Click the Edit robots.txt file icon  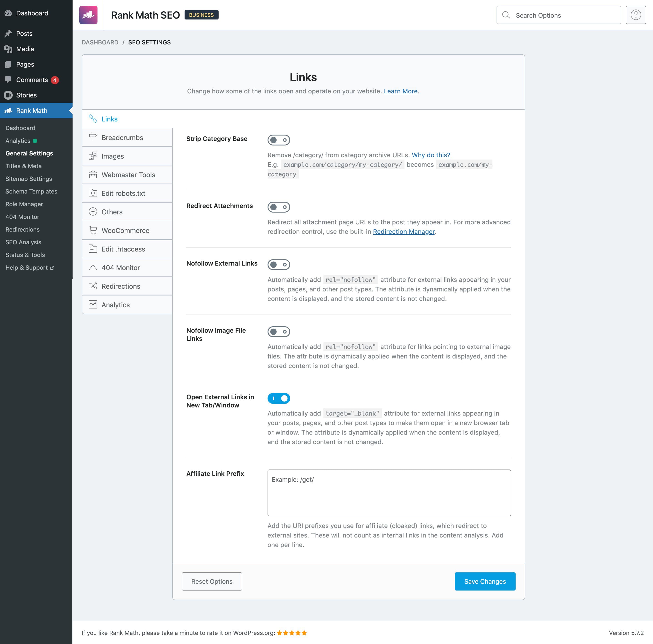pyautogui.click(x=93, y=193)
